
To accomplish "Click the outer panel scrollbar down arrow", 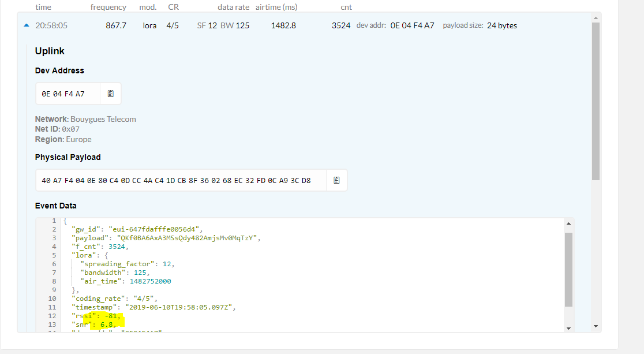I will pyautogui.click(x=596, y=326).
